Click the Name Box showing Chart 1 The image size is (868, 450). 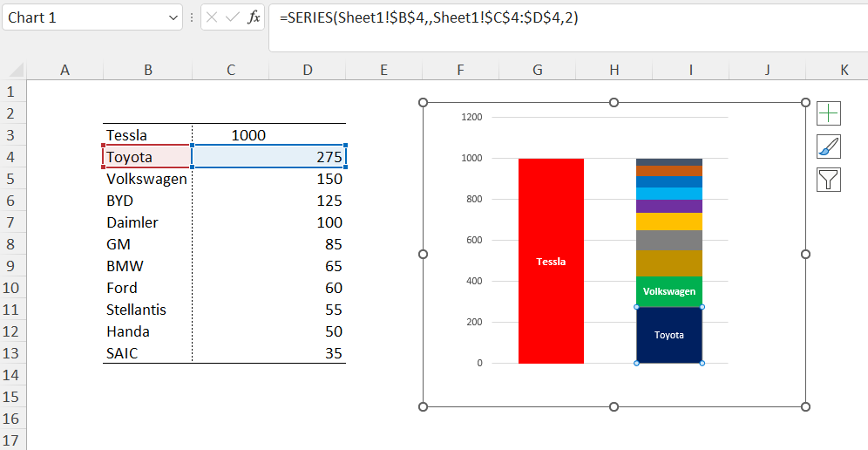click(92, 17)
